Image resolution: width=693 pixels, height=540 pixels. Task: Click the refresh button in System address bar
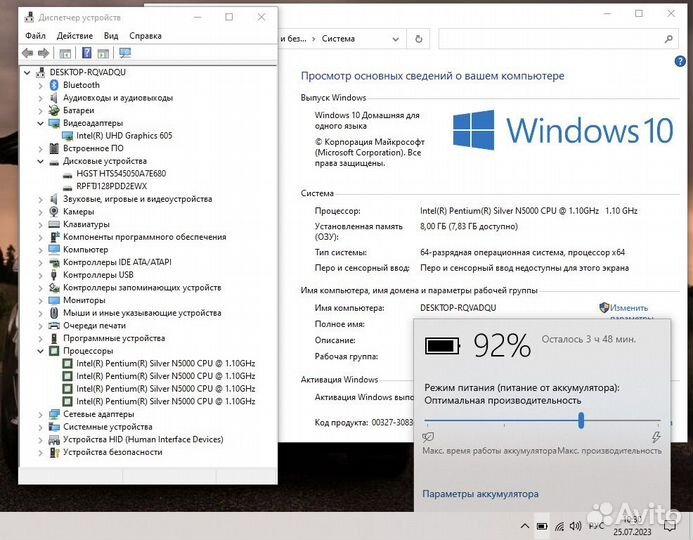coord(419,39)
